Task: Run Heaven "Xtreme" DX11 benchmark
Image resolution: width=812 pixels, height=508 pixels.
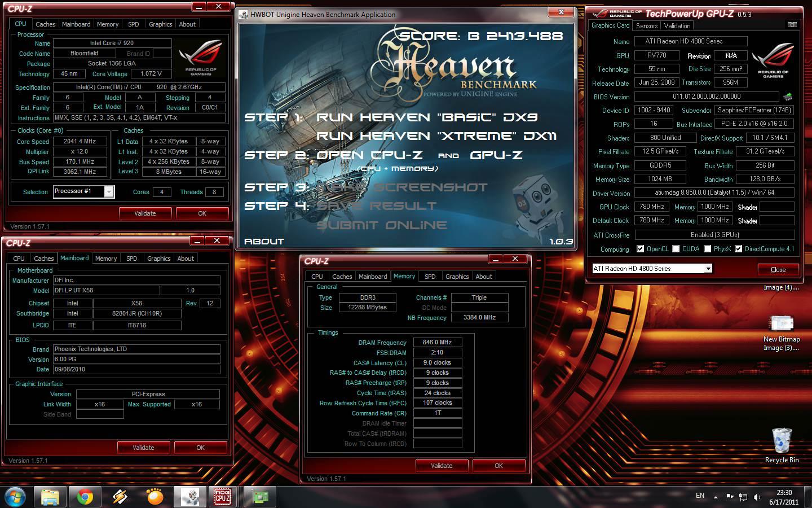Action: (436, 136)
